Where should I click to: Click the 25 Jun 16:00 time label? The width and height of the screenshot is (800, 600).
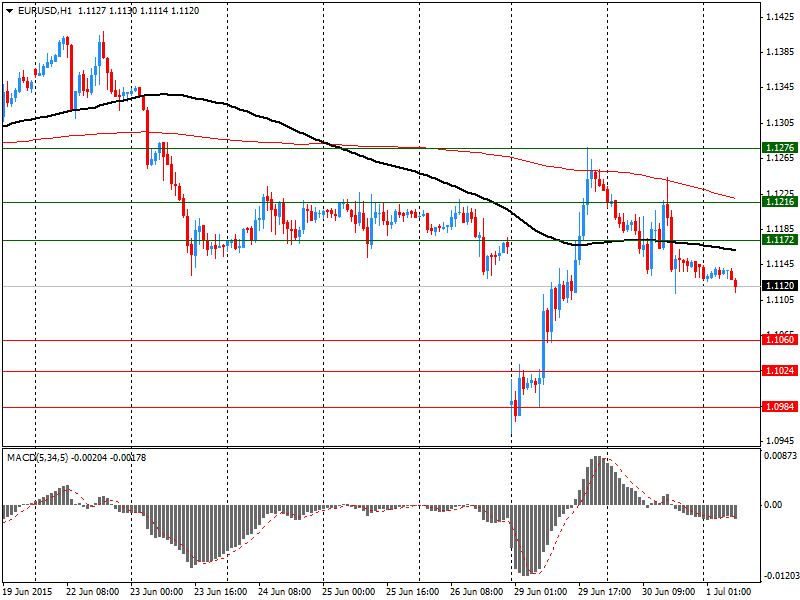412,592
